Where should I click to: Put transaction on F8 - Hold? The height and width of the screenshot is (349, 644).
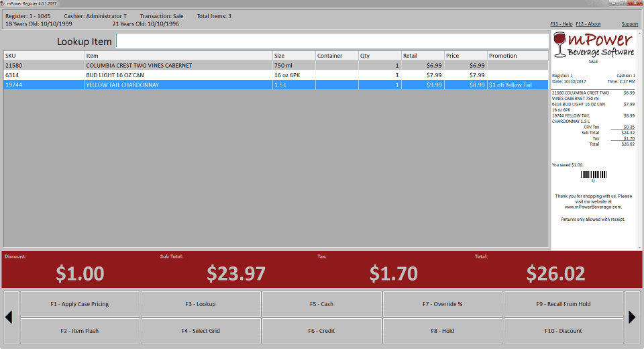443,330
